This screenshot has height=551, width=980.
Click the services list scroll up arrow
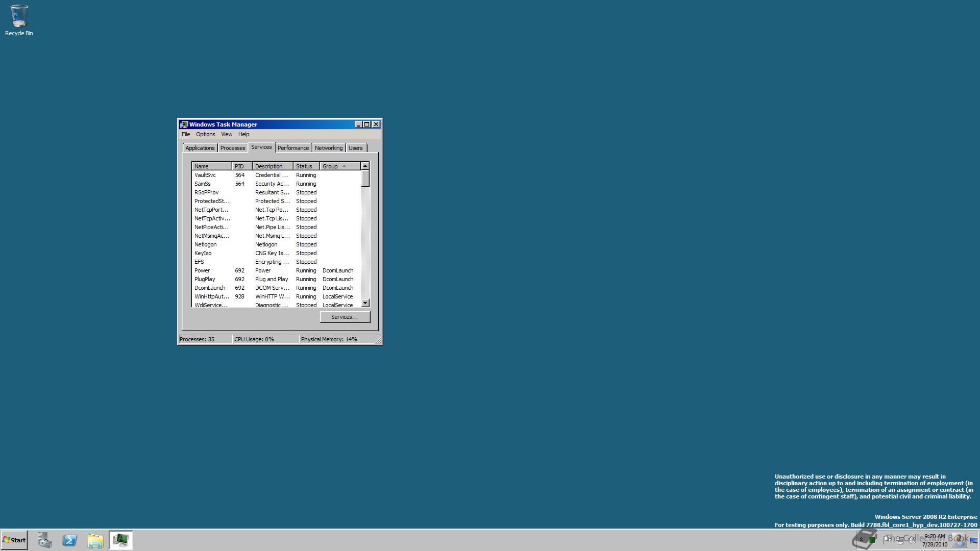pyautogui.click(x=365, y=166)
